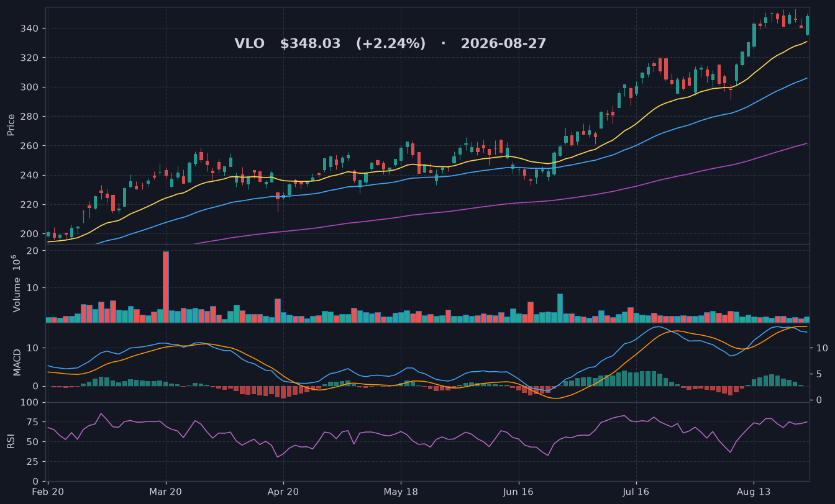Click the VLO ticker symbol in title
Screen dimensions: 835x504
pyautogui.click(x=249, y=44)
